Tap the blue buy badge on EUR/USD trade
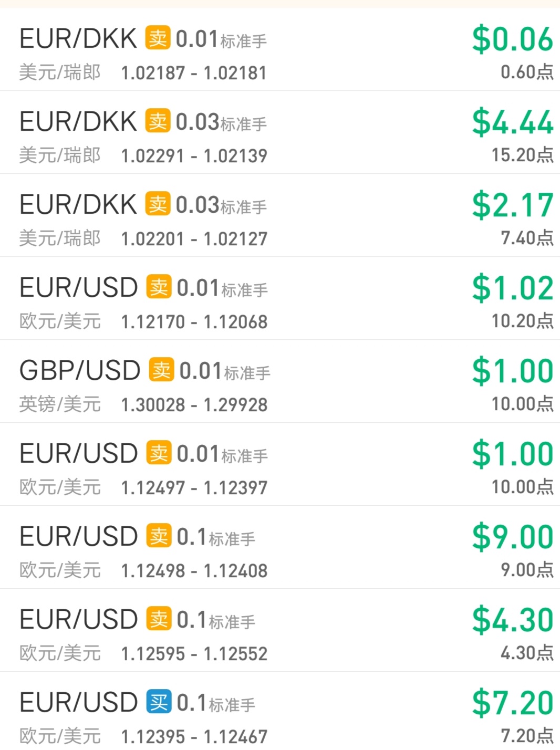The width and height of the screenshot is (560, 750). (159, 702)
